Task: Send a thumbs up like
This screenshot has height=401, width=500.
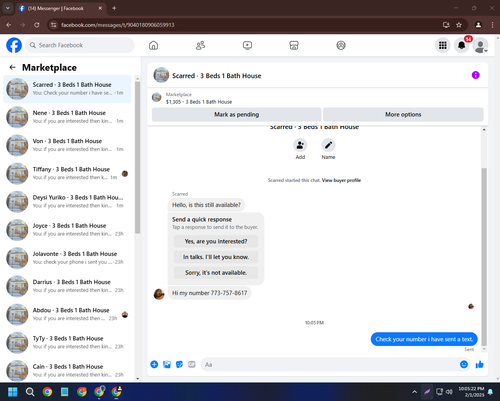Action: pos(480,364)
